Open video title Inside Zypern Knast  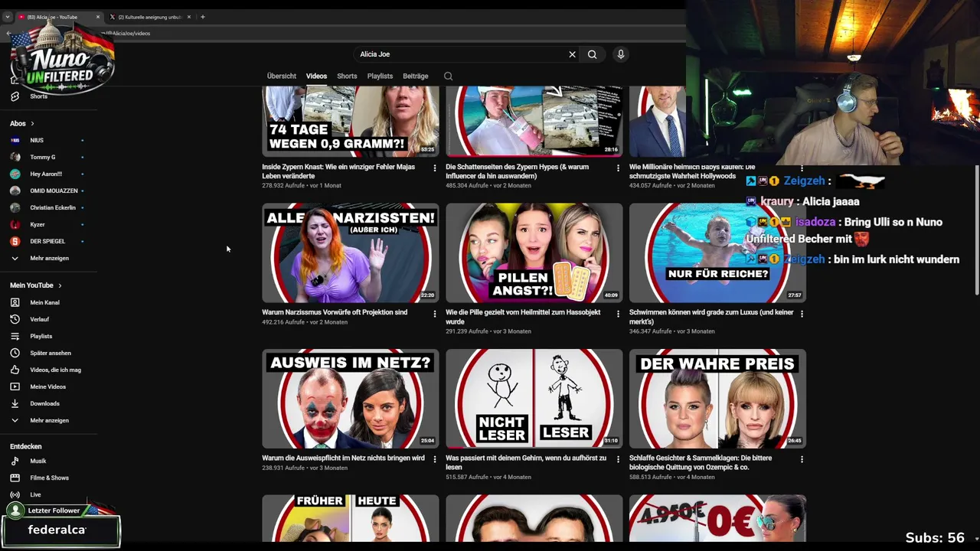pos(338,171)
